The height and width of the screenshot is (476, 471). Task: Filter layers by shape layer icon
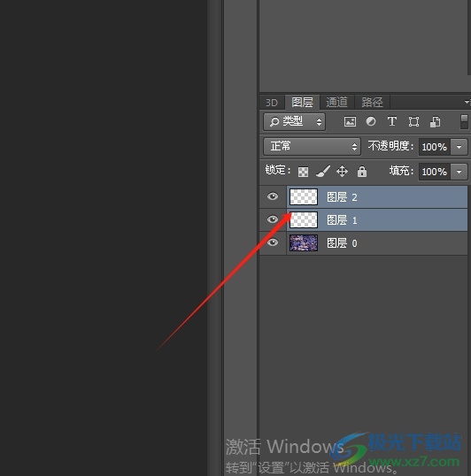click(x=413, y=122)
